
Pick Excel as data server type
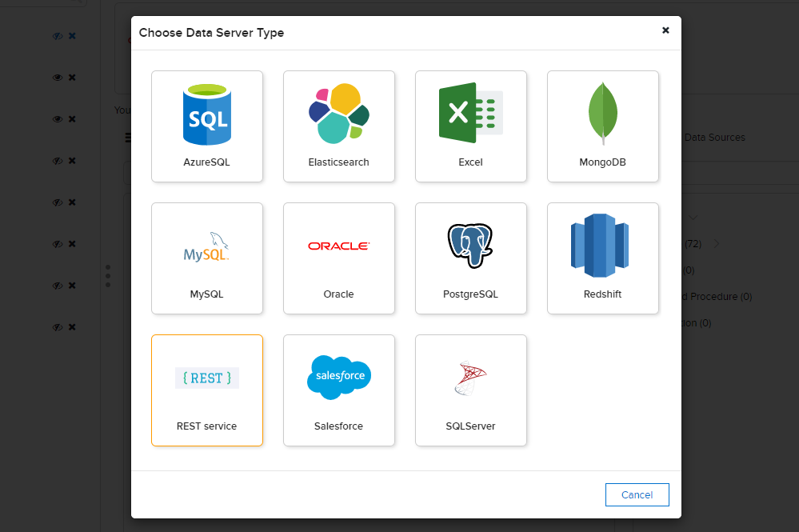pyautogui.click(x=471, y=126)
